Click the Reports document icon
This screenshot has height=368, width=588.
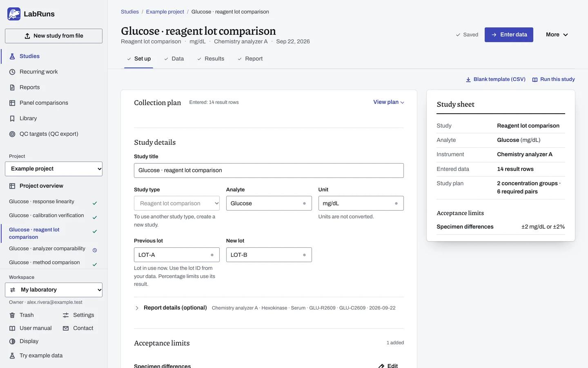pyautogui.click(x=12, y=88)
